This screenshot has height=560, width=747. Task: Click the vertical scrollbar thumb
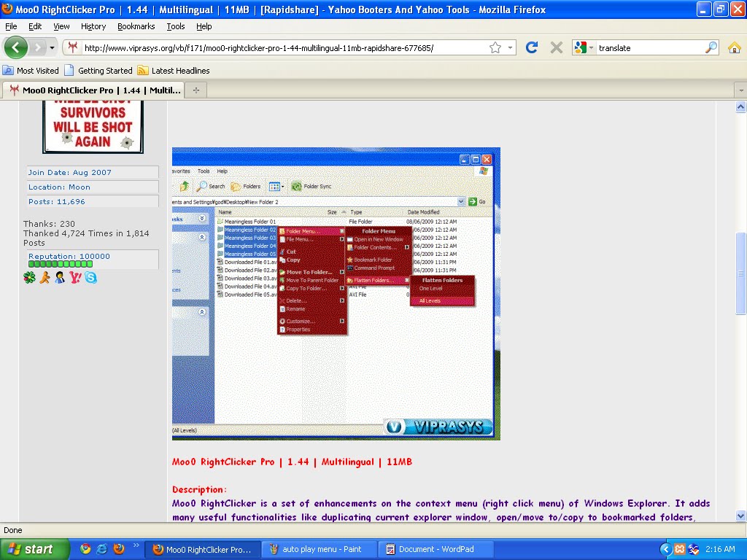(740, 273)
